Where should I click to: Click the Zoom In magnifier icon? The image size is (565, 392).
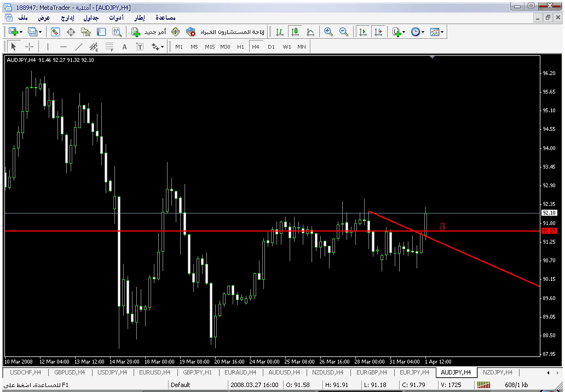tap(328, 32)
